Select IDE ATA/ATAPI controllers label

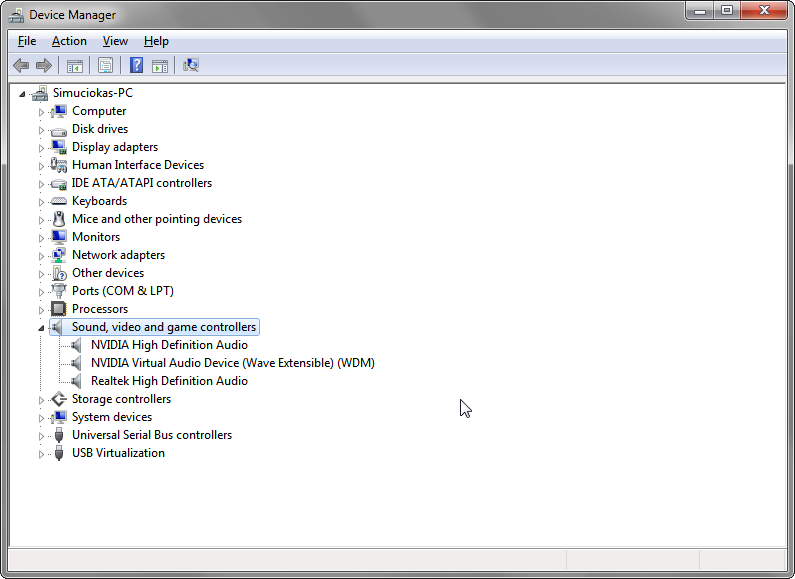pos(141,183)
